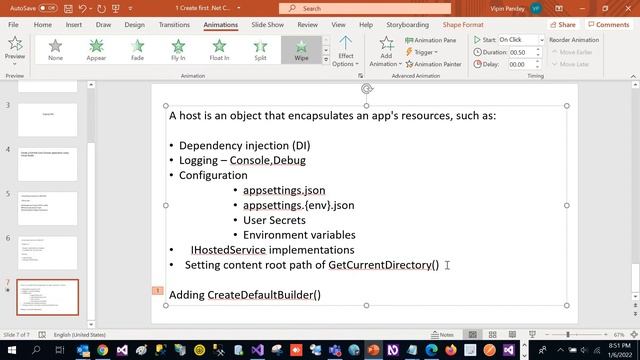640x360 pixels.
Task: Click the Delay value field
Action: 522,64
